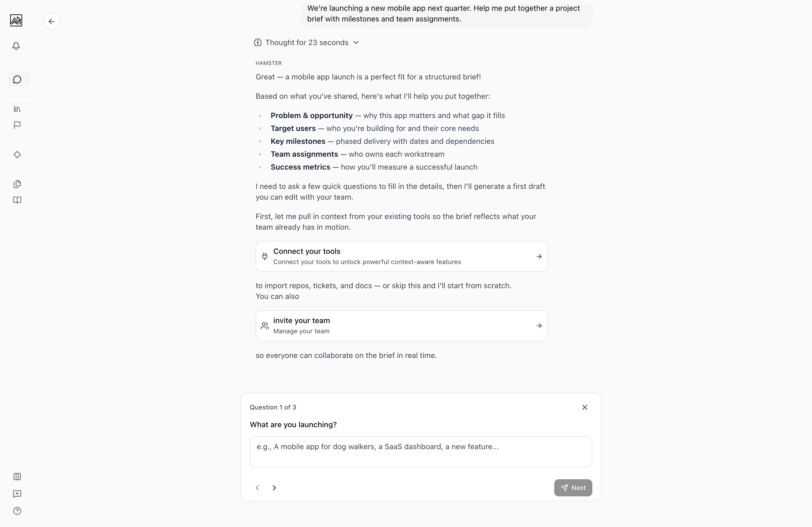This screenshot has height=527, width=812.
Task: Click the back arrow near the top left
Action: [51, 21]
